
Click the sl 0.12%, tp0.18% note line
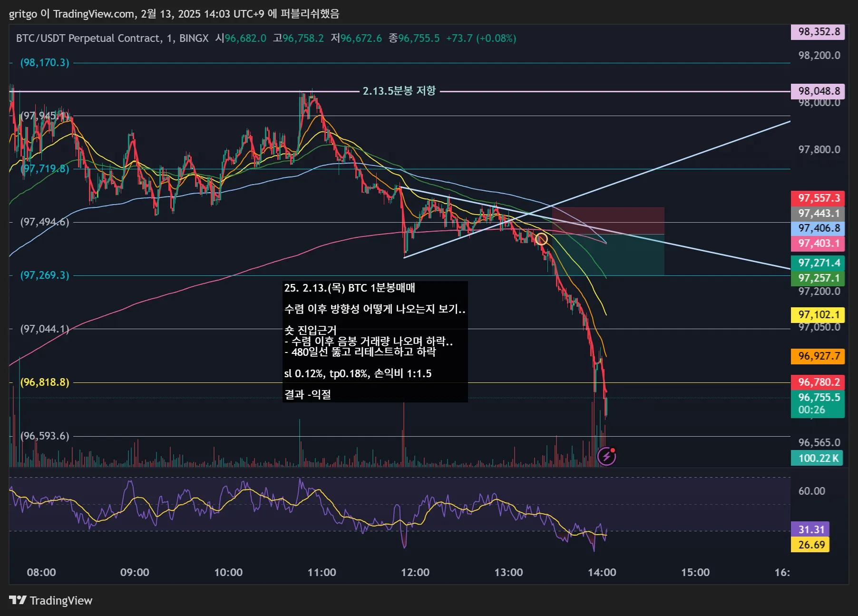tap(358, 373)
